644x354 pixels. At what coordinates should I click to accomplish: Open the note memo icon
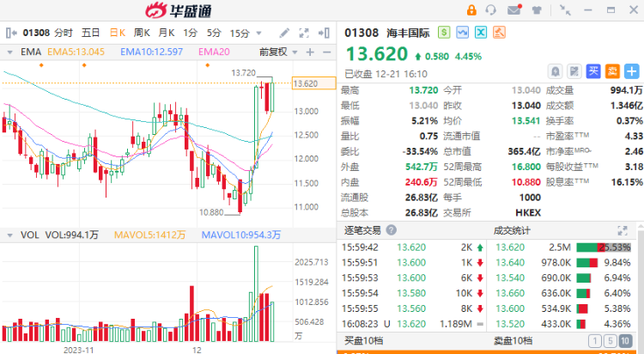click(574, 71)
